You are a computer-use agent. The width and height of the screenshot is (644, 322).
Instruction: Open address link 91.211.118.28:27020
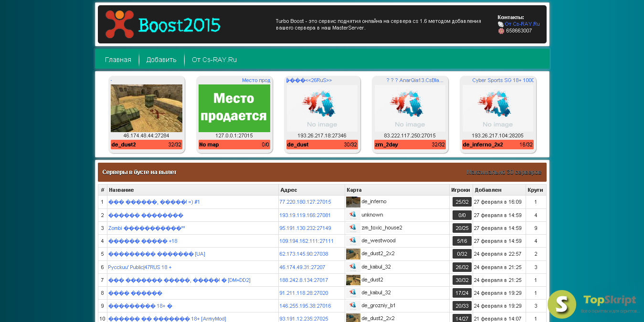pos(304,293)
